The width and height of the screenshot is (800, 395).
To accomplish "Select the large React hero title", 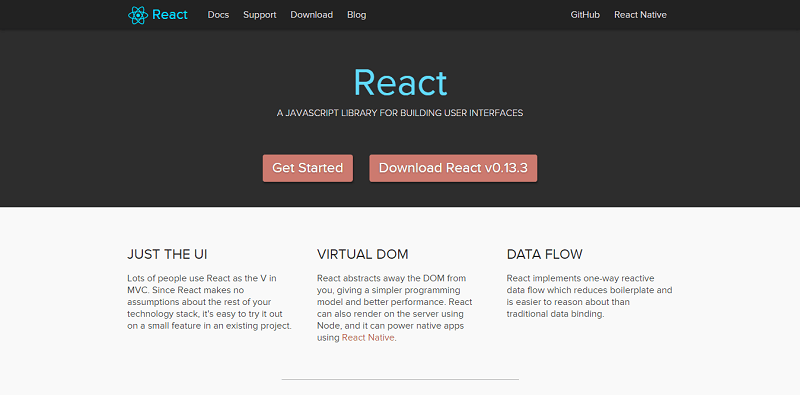I will [x=401, y=83].
